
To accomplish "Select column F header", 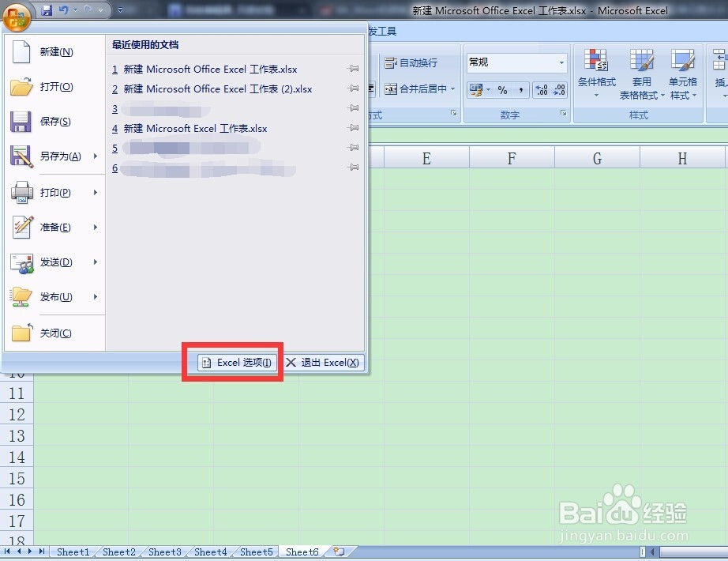I will point(512,158).
